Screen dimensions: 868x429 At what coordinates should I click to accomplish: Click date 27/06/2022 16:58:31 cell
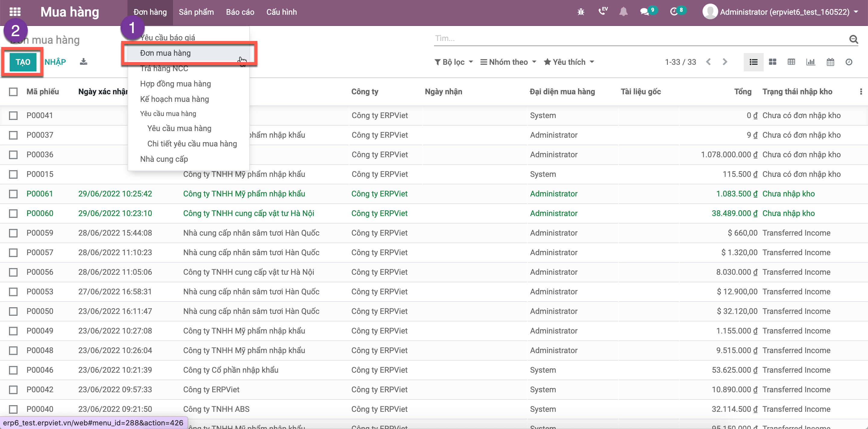click(x=115, y=292)
